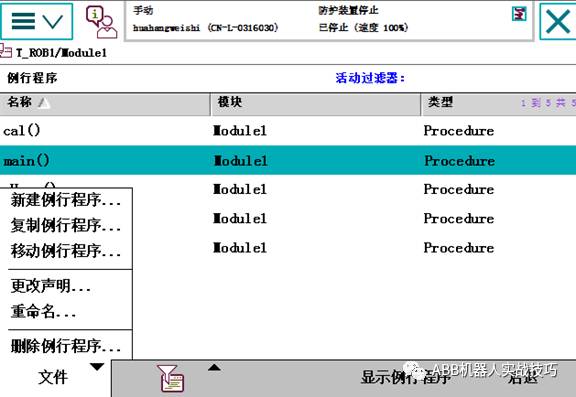Click 显示例行程序 button

pyautogui.click(x=406, y=378)
